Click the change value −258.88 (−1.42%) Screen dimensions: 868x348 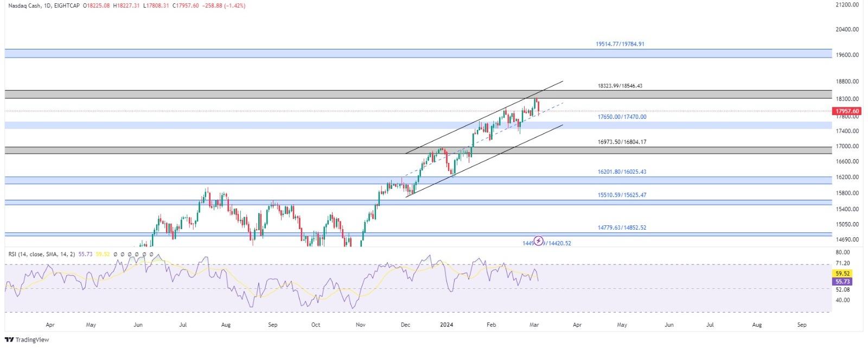click(x=225, y=5)
